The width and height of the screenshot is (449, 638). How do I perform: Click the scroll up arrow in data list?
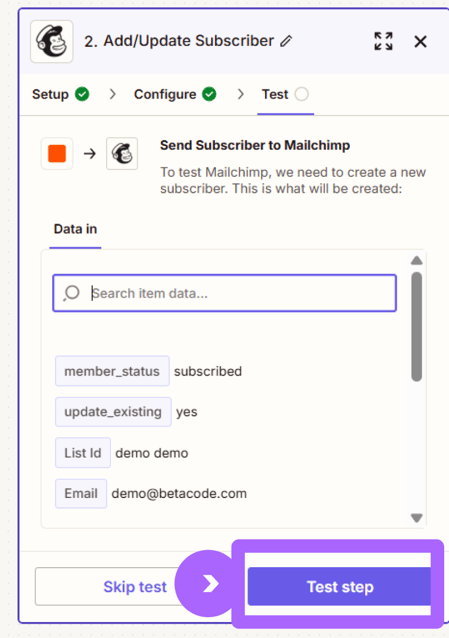pyautogui.click(x=416, y=260)
